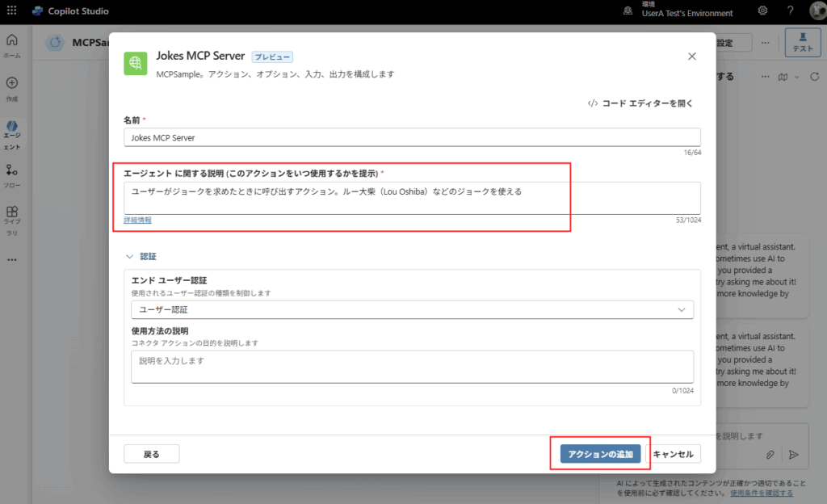Open the environment picker icon

628,10
